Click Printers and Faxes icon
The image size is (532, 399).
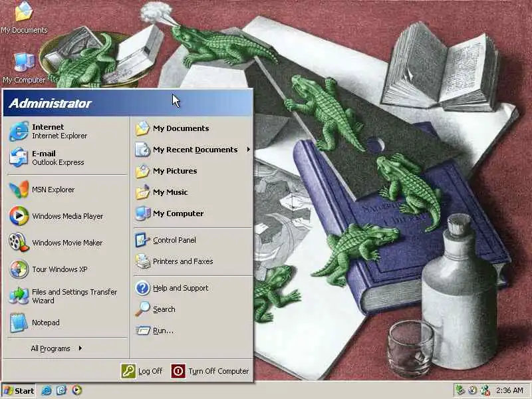[142, 261]
